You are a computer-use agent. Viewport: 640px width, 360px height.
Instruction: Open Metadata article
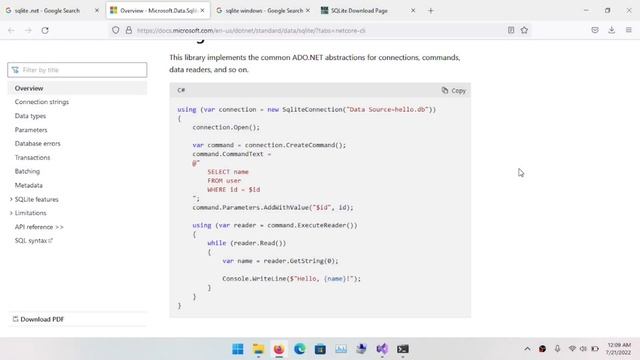pyautogui.click(x=29, y=185)
